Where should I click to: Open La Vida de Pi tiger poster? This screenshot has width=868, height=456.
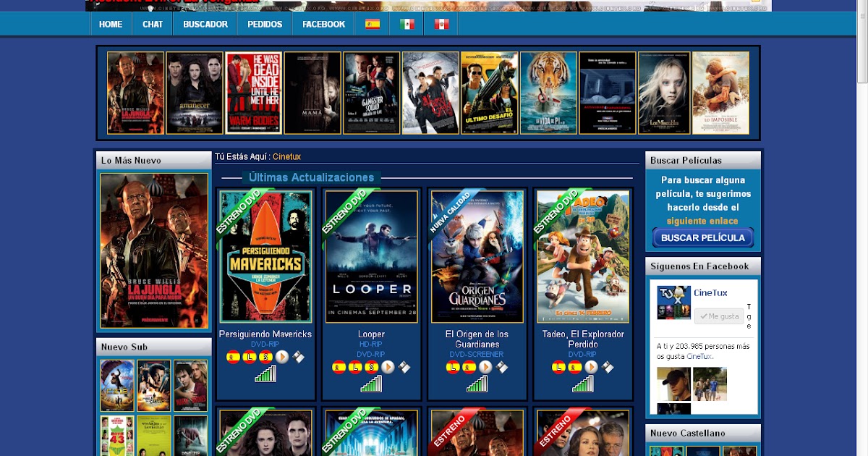pos(548,93)
